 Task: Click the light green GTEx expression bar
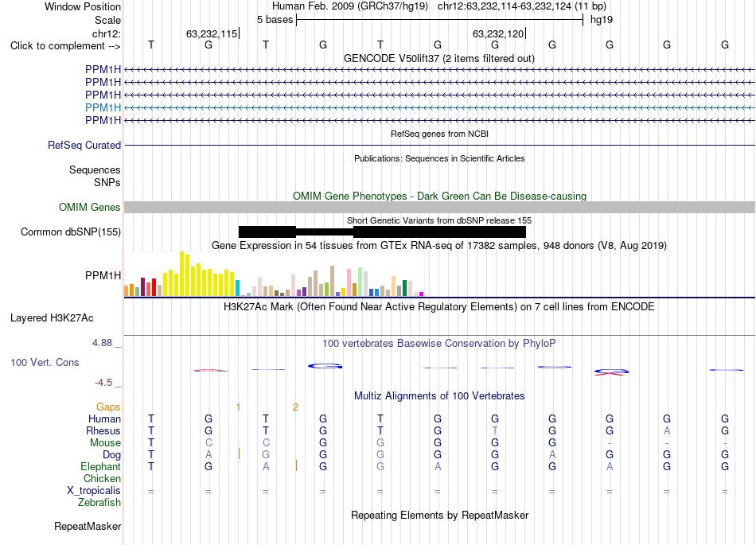[x=360, y=282]
